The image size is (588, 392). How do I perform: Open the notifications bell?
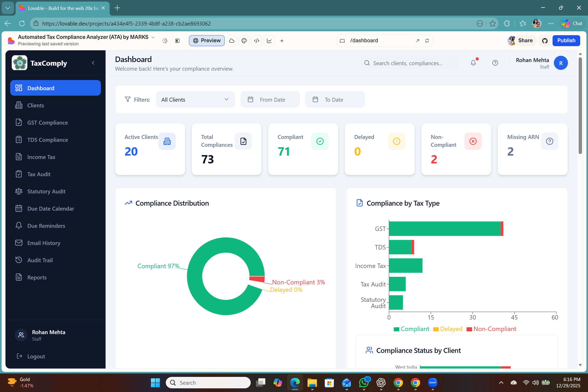click(x=473, y=63)
